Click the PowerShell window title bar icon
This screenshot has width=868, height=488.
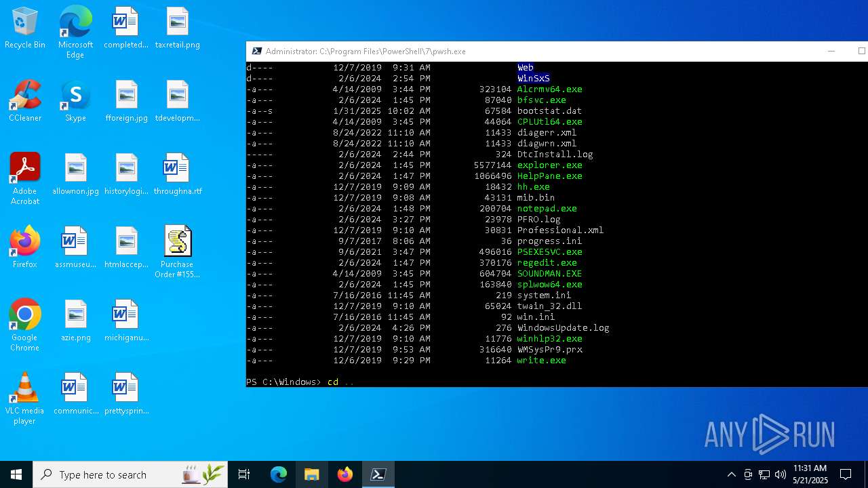coord(257,52)
